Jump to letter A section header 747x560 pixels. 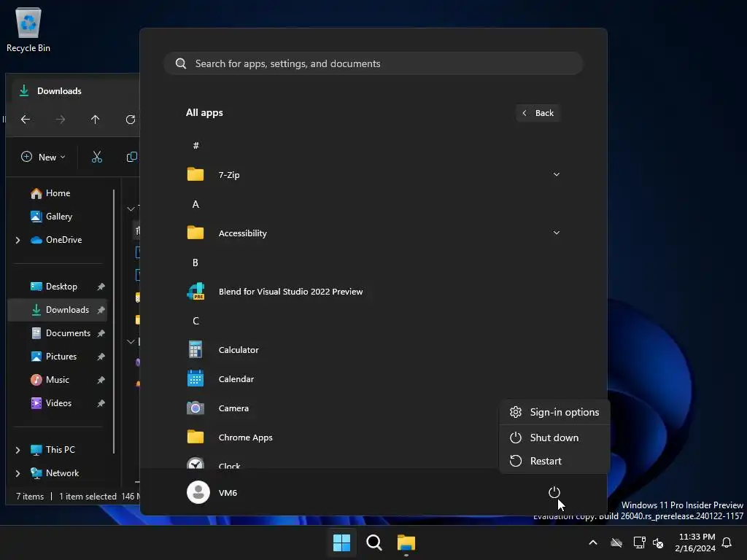(196, 204)
